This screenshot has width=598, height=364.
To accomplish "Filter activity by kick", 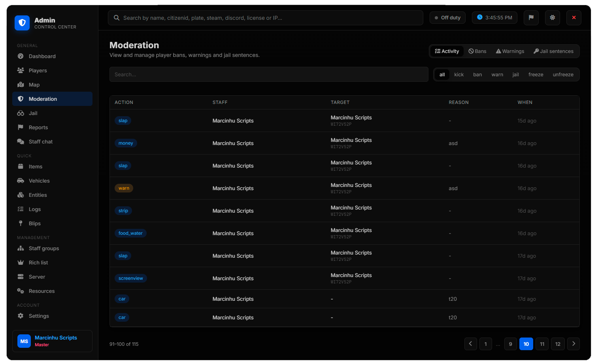I will tap(459, 74).
